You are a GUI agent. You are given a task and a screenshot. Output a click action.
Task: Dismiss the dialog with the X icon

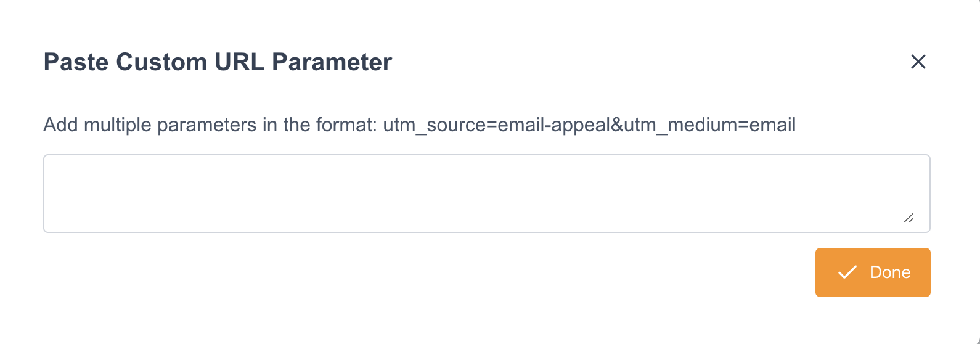click(918, 62)
